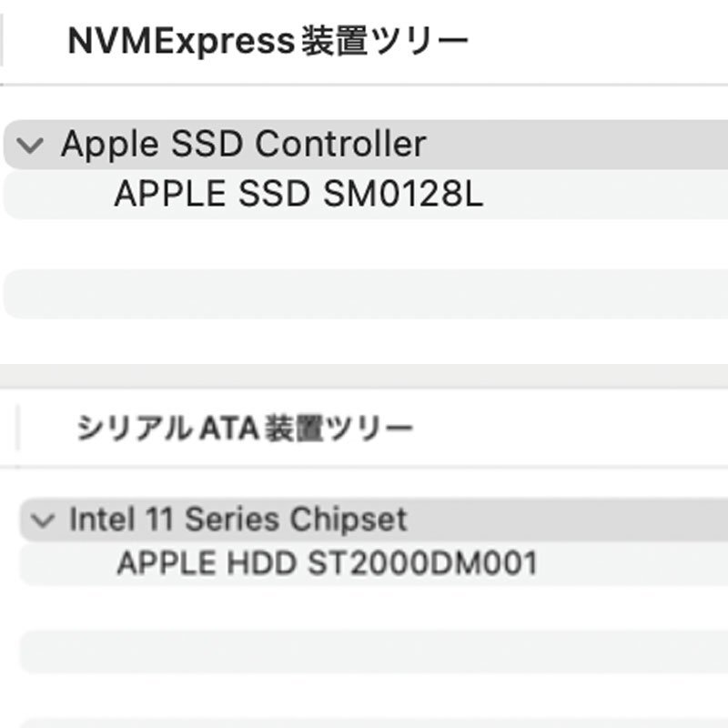Screen dimensions: 728x728
Task: Select the APPLE HDD ST2000DM001 device
Action: point(327,563)
